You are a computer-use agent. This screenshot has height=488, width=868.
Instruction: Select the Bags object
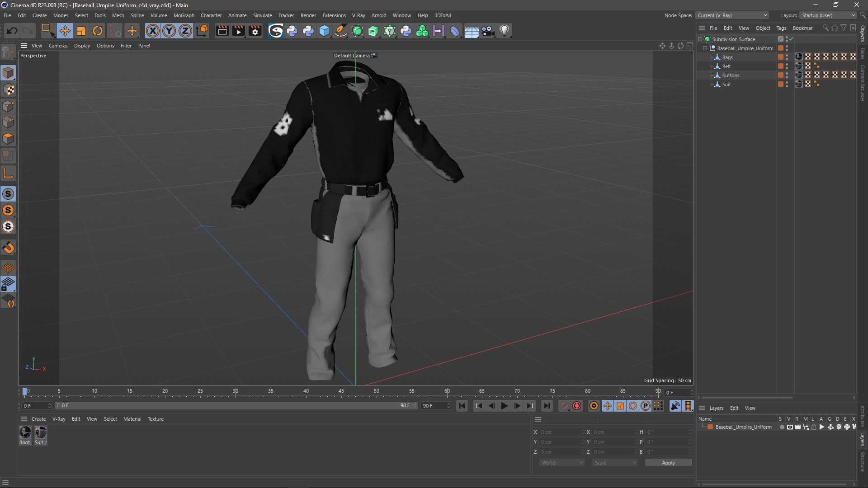point(727,57)
